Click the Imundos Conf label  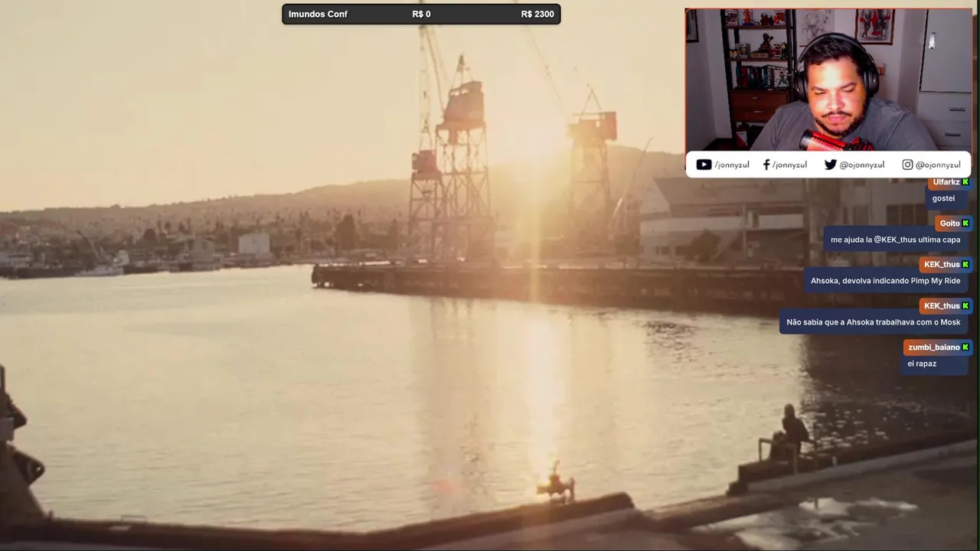click(x=318, y=14)
